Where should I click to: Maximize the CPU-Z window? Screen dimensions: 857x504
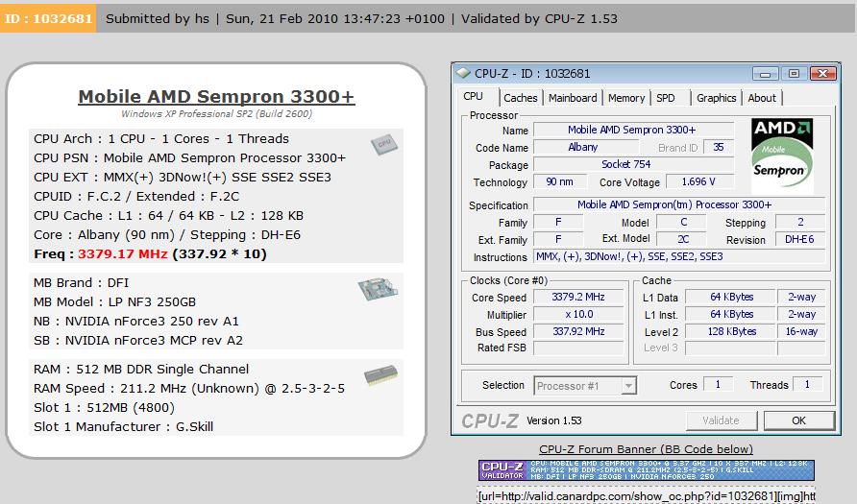pyautogui.click(x=794, y=73)
